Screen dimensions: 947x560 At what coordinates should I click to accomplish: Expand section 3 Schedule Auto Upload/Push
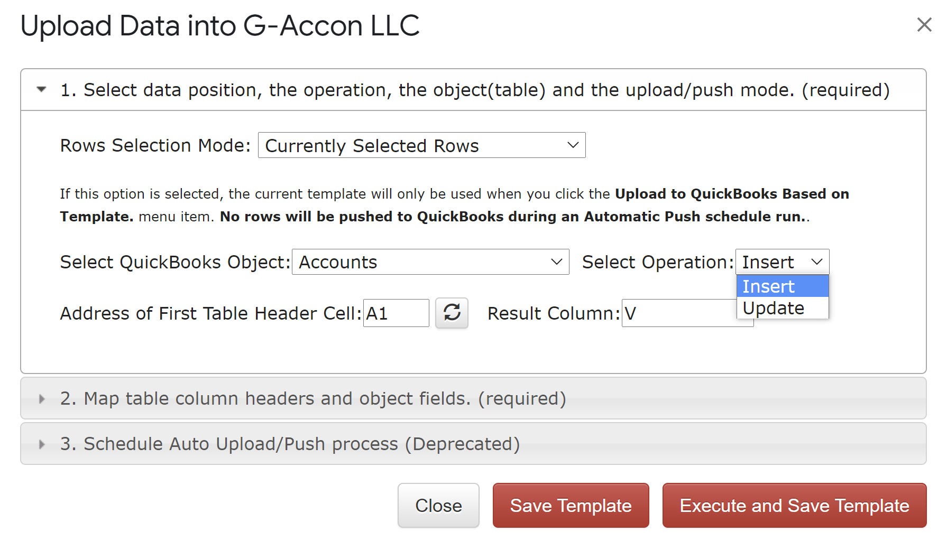(473, 444)
